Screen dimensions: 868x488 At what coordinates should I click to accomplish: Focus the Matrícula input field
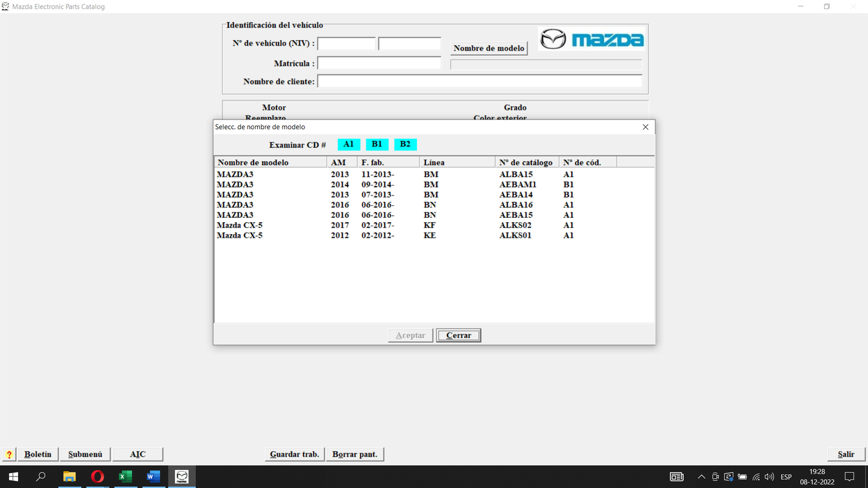pyautogui.click(x=379, y=63)
